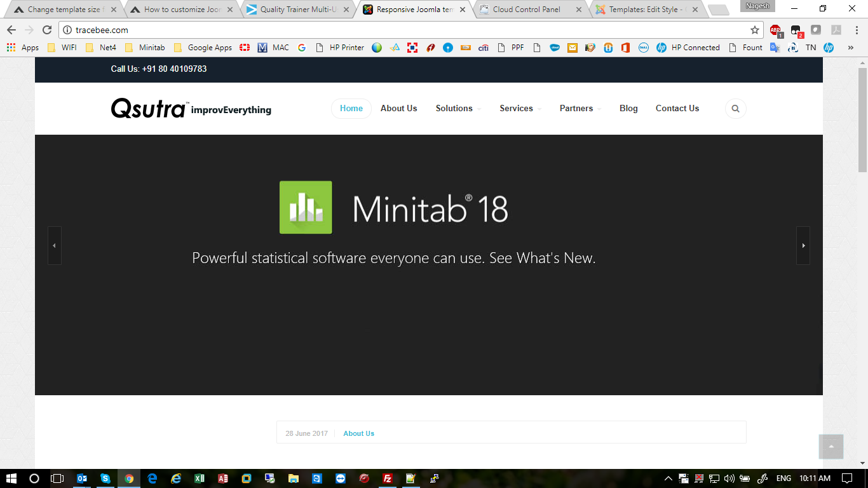868x488 pixels.
Task: Show more bookmarks with the overflow chevron
Action: [851, 48]
